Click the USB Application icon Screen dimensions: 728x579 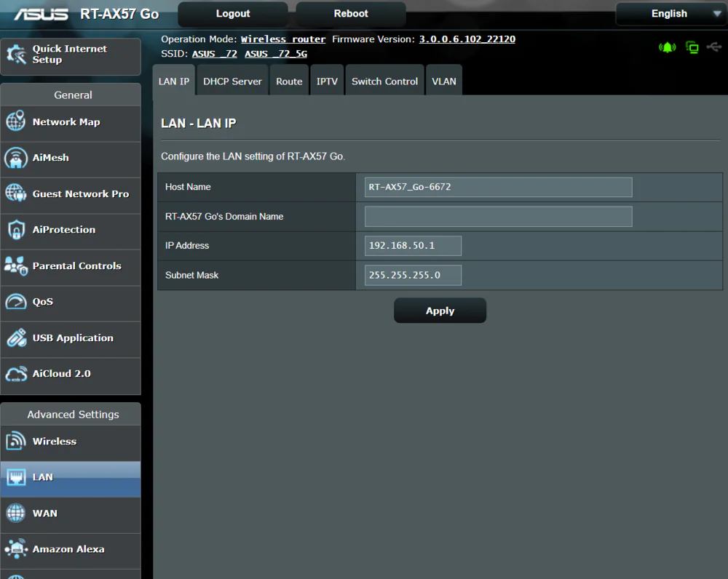(16, 338)
